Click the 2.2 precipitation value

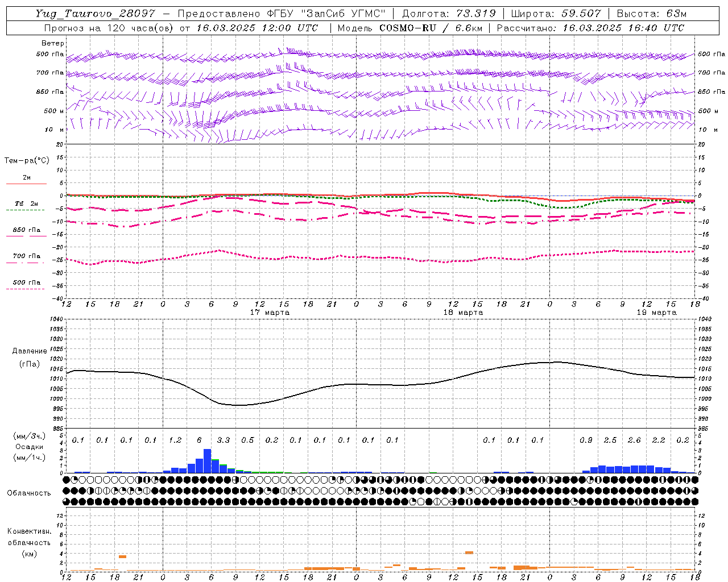coord(659,440)
